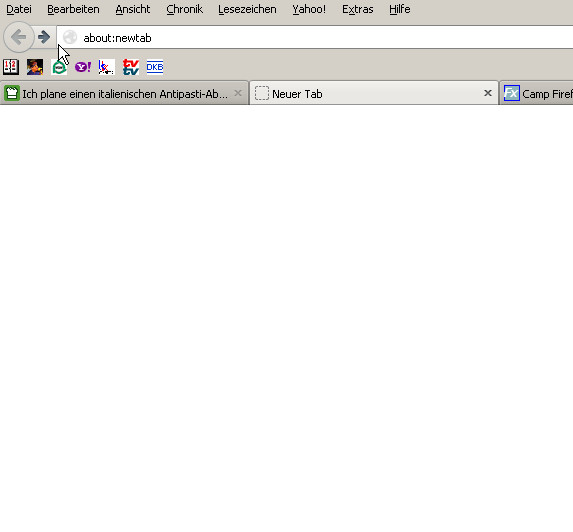Click the globe site identity icon

pyautogui.click(x=70, y=37)
